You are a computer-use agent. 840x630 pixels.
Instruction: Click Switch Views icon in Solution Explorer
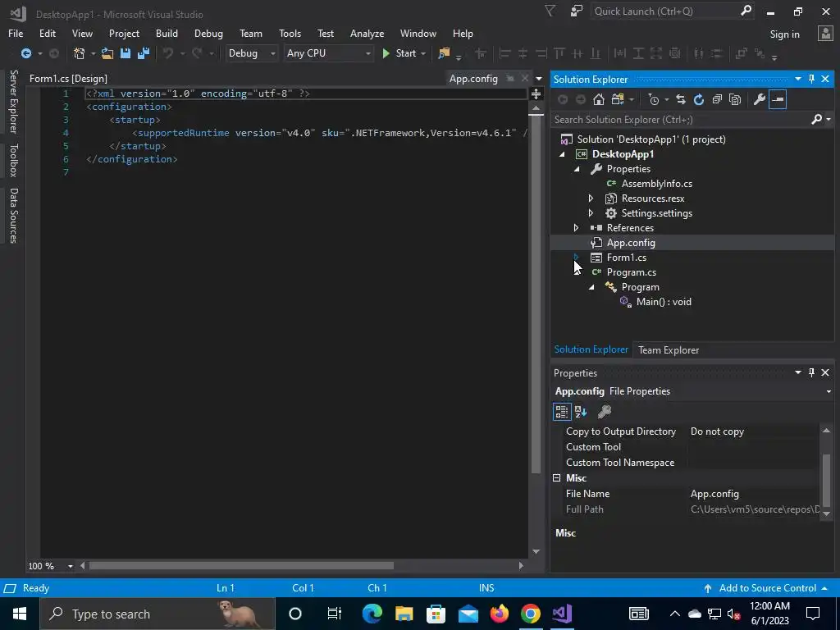coord(618,99)
